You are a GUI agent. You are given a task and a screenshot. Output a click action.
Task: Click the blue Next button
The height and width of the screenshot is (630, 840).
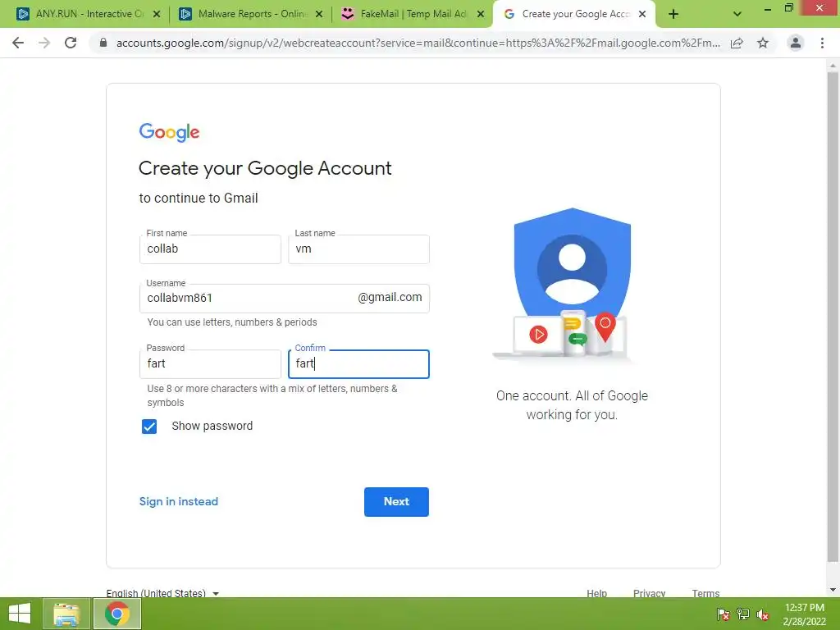pyautogui.click(x=396, y=501)
